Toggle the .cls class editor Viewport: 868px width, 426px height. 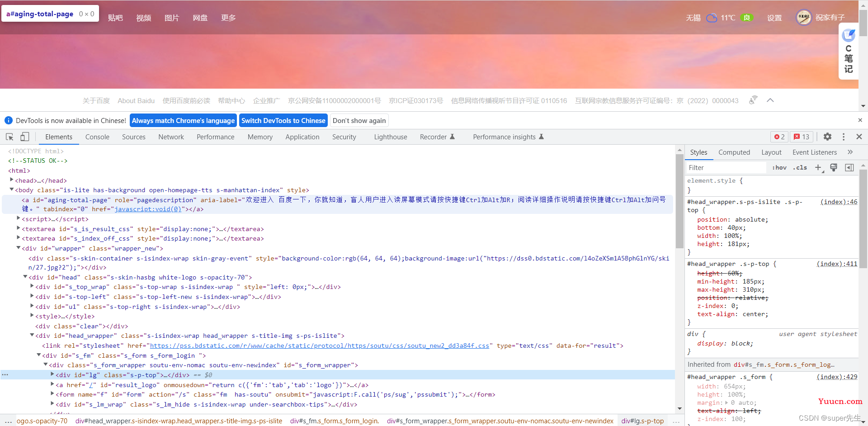click(x=800, y=168)
